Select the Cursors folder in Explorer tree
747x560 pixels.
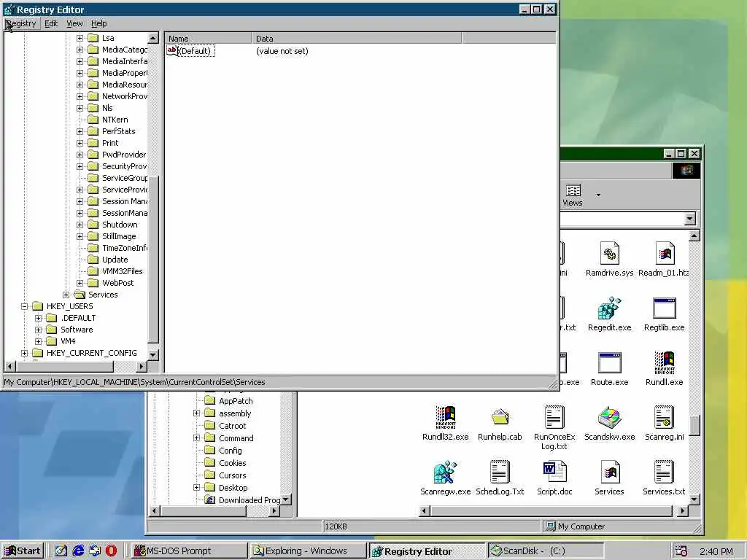pos(233,475)
